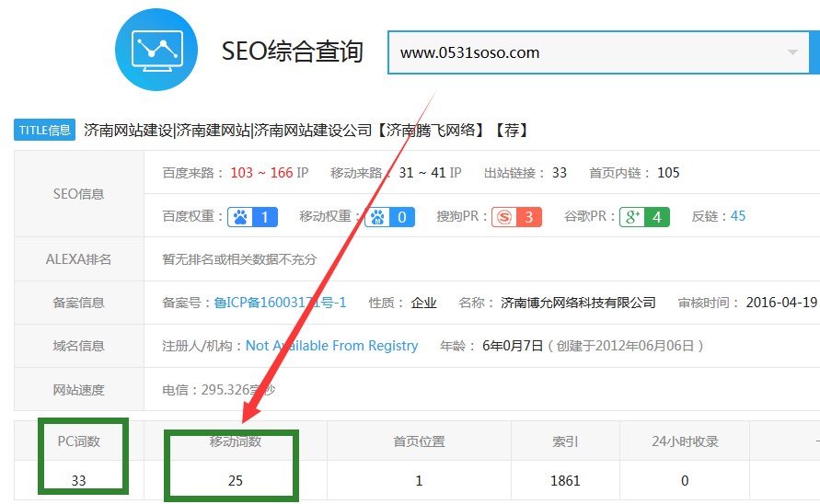Click the PC词数 column header

tap(79, 441)
